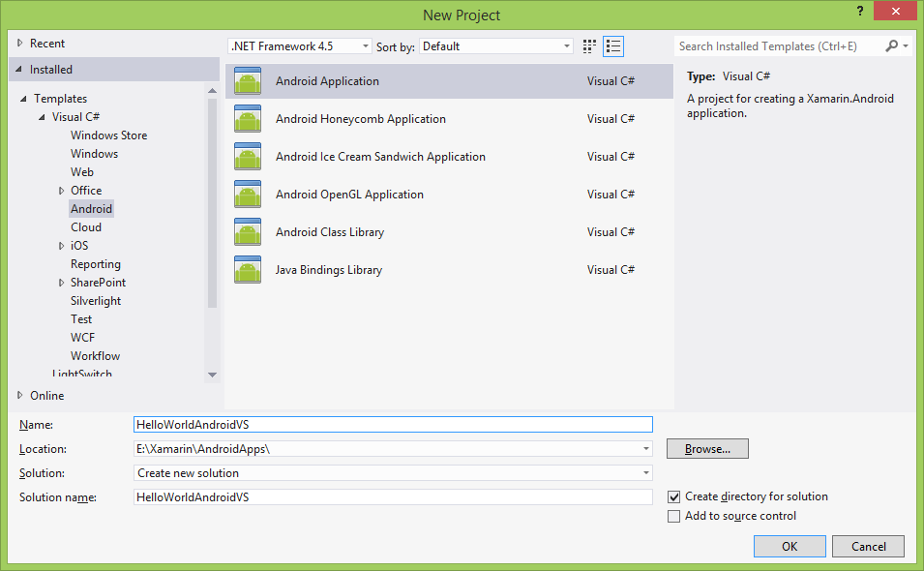Image resolution: width=924 pixels, height=571 pixels.
Task: Click the Browse... button
Action: (707, 448)
